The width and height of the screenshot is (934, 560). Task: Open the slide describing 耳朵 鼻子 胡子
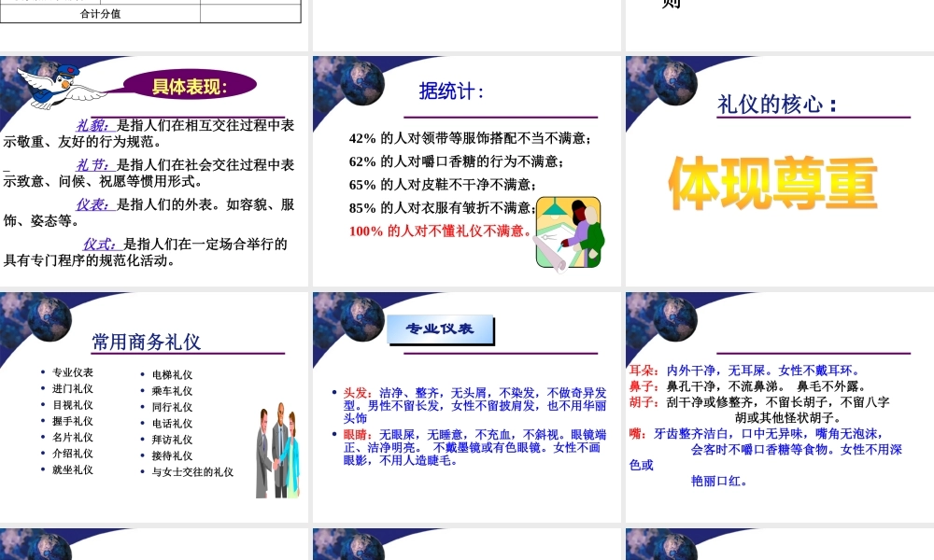pyautogui.click(x=780, y=407)
